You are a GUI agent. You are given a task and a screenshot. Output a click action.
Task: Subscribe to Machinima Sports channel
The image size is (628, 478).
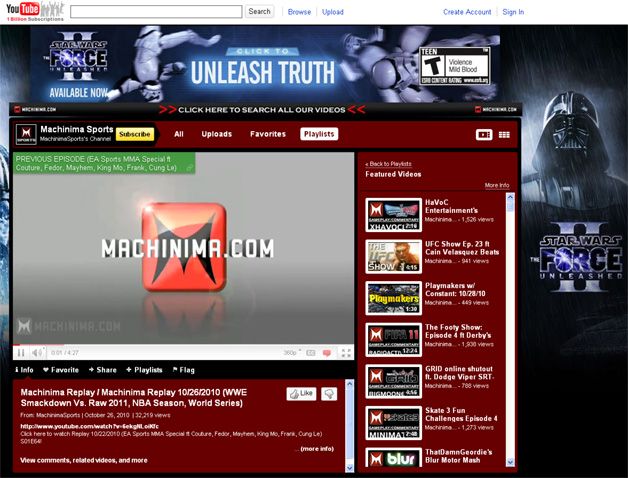(x=135, y=134)
